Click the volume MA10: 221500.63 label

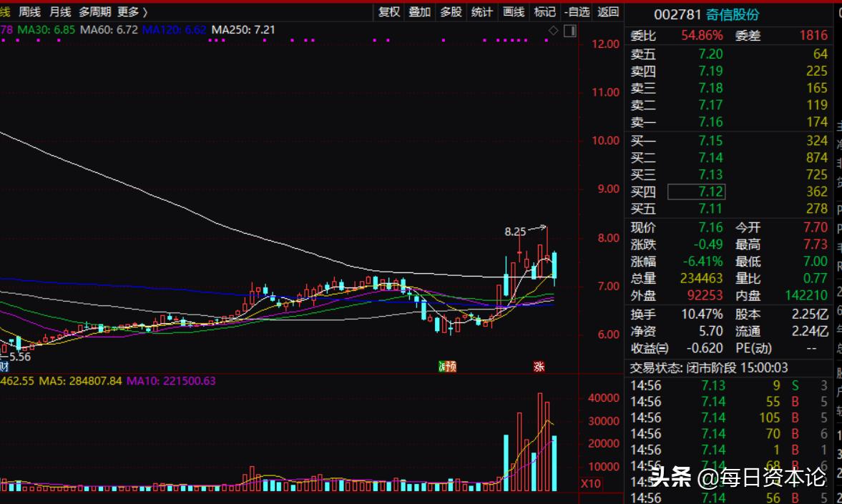171,381
